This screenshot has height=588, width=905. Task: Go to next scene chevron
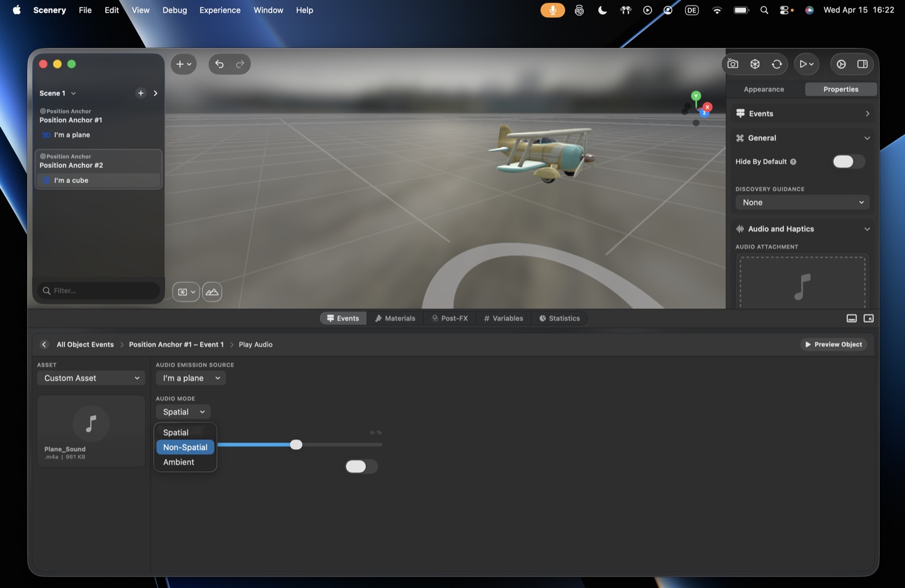[156, 93]
